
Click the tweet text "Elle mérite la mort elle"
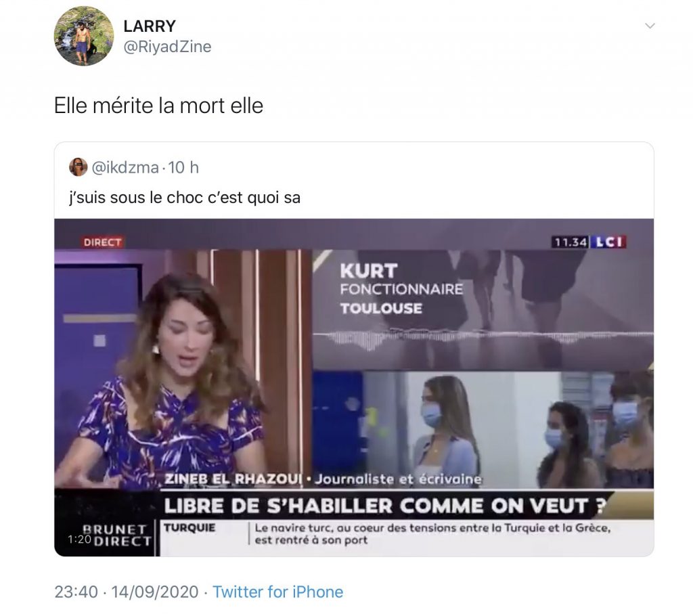(x=158, y=106)
